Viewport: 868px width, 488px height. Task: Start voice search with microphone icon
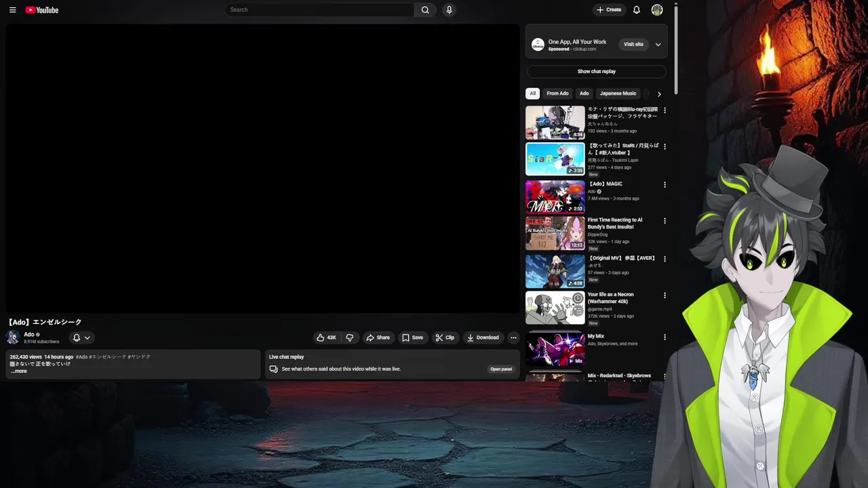click(x=449, y=10)
